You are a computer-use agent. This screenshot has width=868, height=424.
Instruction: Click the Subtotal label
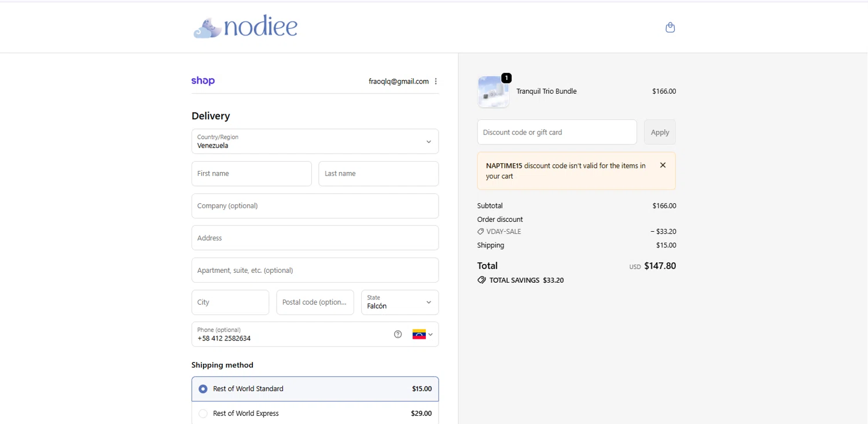tap(490, 206)
